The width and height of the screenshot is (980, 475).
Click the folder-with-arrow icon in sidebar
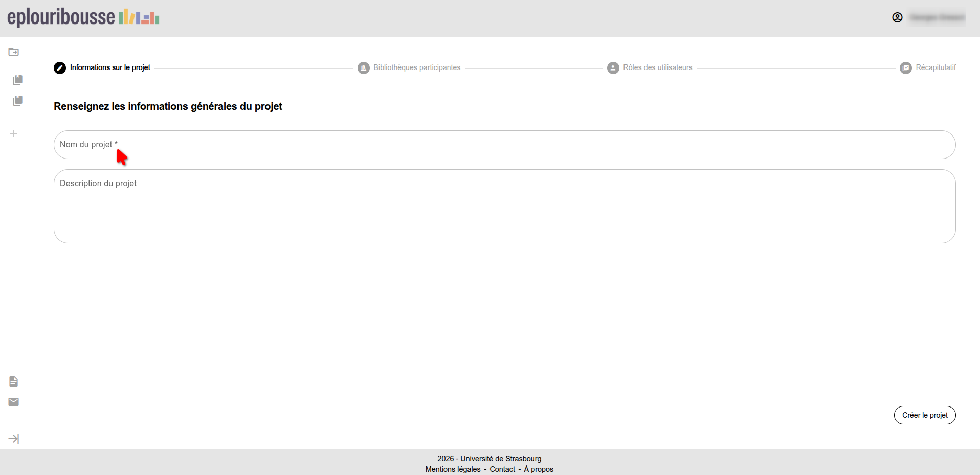pyautogui.click(x=14, y=52)
